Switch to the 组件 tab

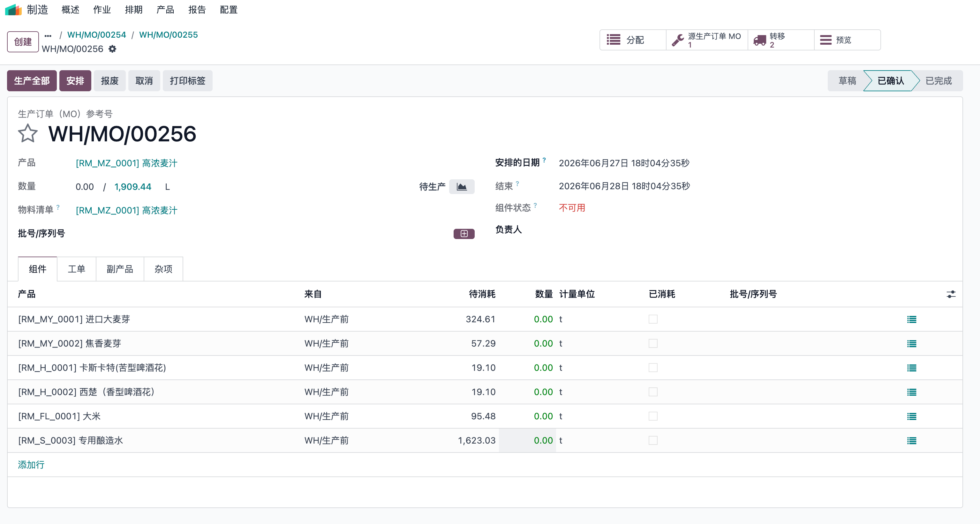pos(38,269)
